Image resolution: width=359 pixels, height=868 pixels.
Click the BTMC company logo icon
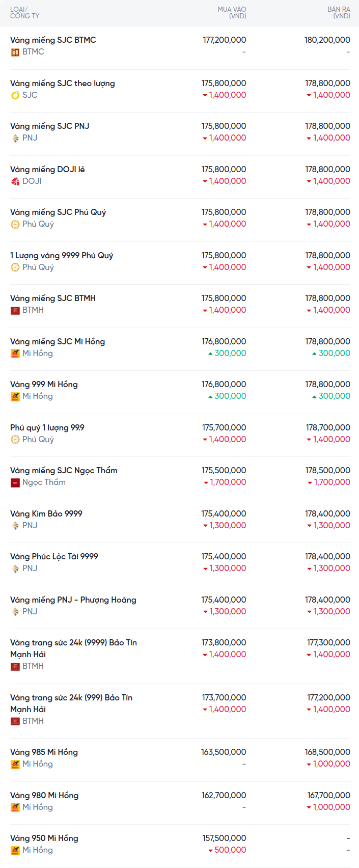pos(15,52)
